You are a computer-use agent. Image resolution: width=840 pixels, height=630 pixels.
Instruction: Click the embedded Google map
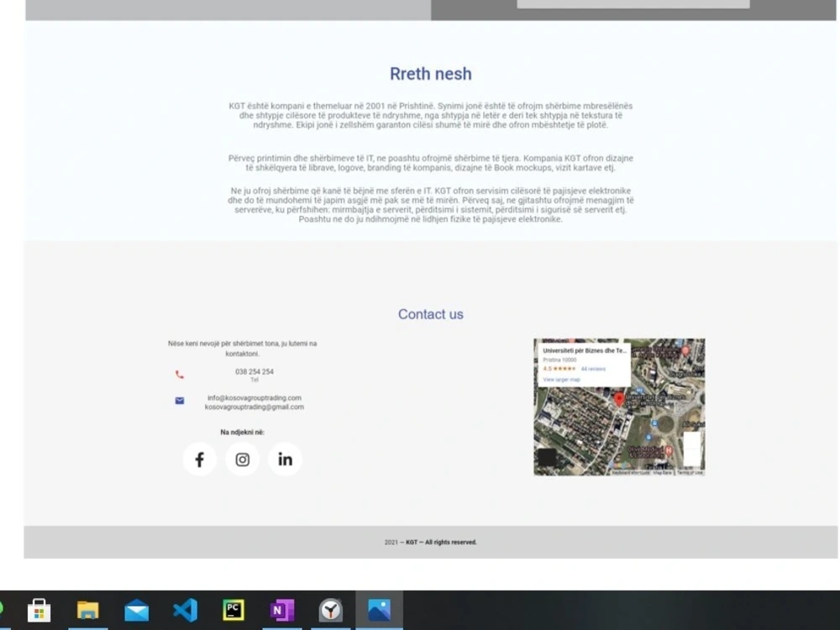[x=619, y=407]
